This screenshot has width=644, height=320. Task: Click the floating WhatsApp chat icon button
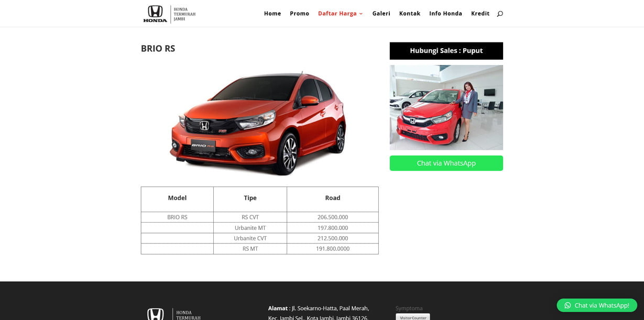point(597,305)
